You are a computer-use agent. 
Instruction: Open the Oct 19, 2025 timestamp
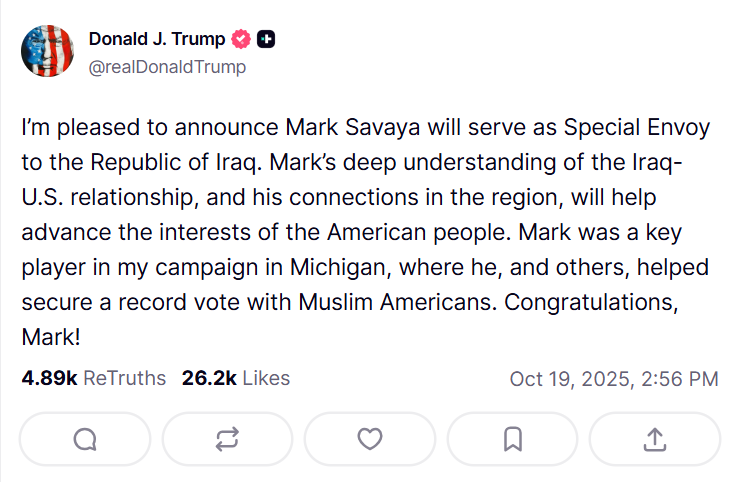point(613,379)
